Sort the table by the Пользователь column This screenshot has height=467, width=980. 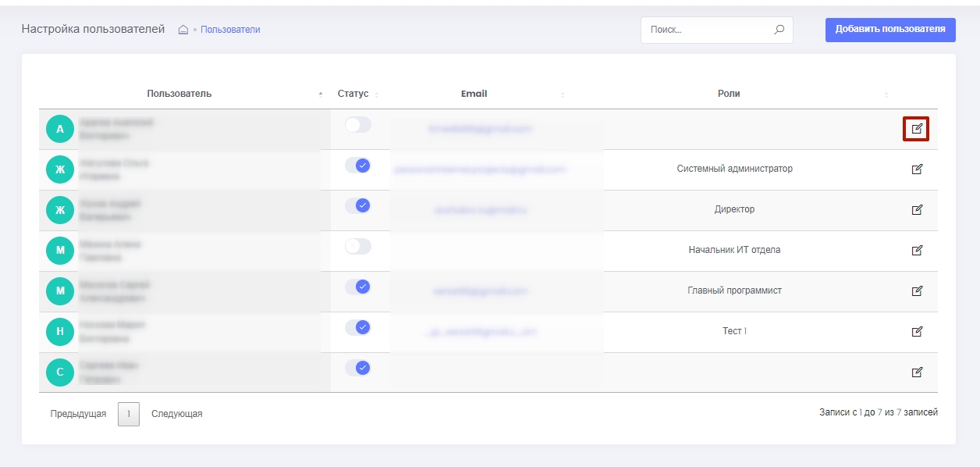179,94
